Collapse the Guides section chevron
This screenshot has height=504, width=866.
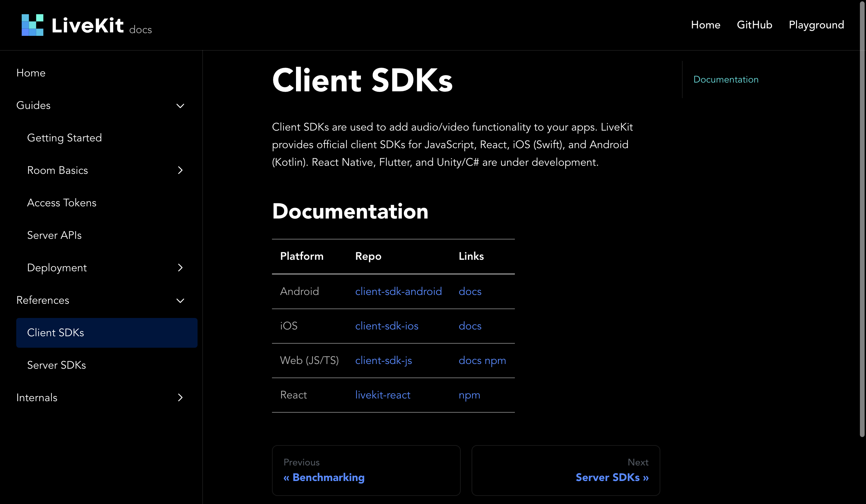180,106
